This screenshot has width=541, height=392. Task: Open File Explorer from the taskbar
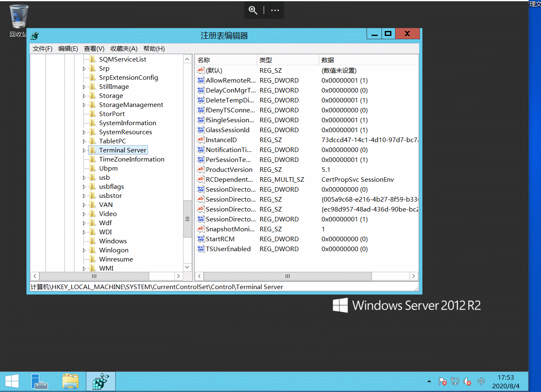[x=70, y=381]
